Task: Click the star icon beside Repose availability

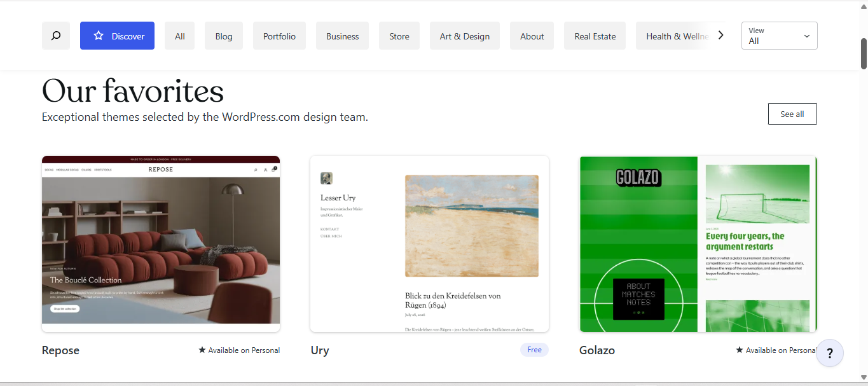Action: [202, 350]
